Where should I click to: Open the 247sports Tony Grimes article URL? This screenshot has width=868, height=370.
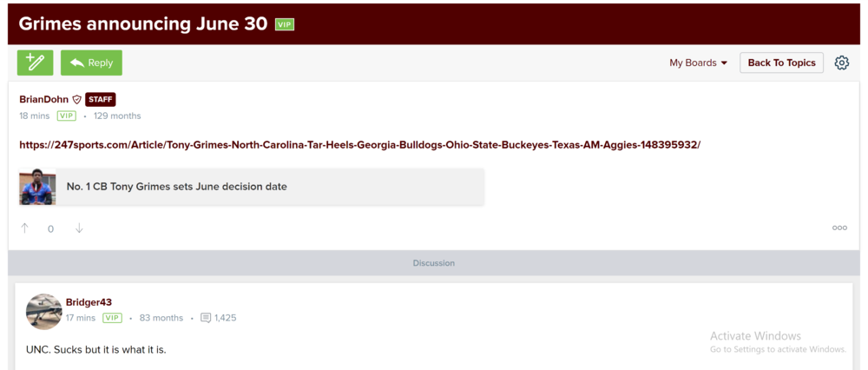pos(359,145)
